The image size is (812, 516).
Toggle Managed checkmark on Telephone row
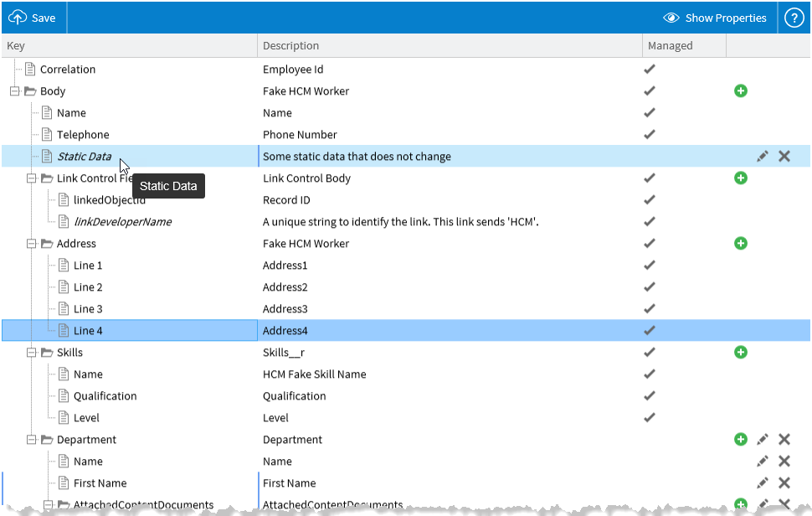(x=649, y=135)
